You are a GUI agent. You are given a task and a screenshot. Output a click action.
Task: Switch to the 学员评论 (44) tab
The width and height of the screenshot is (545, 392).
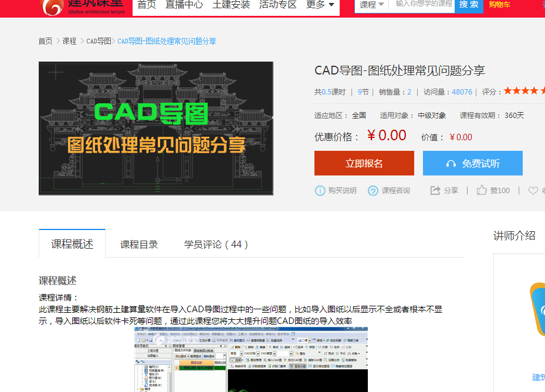[216, 244]
